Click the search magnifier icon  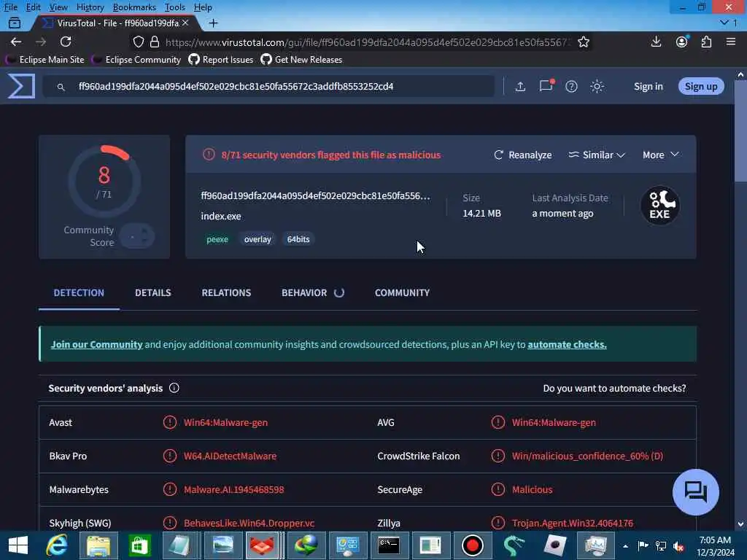[61, 87]
